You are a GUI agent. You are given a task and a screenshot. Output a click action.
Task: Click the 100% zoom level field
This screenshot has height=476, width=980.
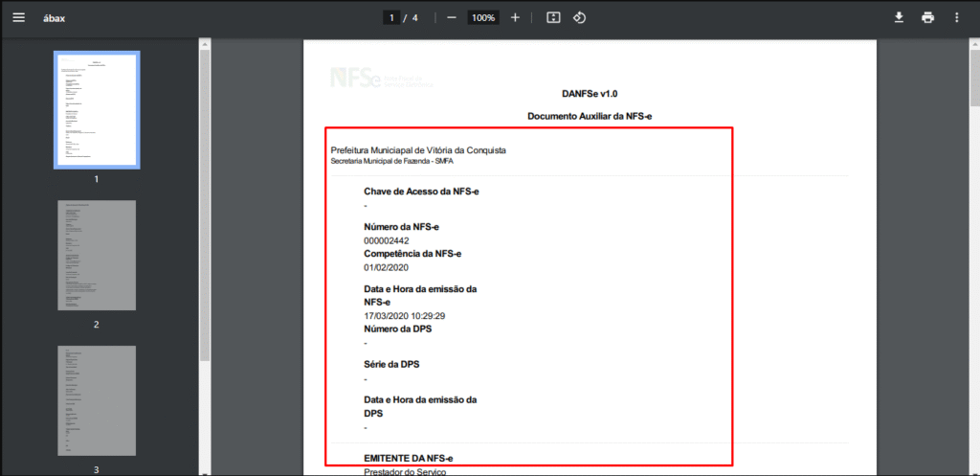482,18
